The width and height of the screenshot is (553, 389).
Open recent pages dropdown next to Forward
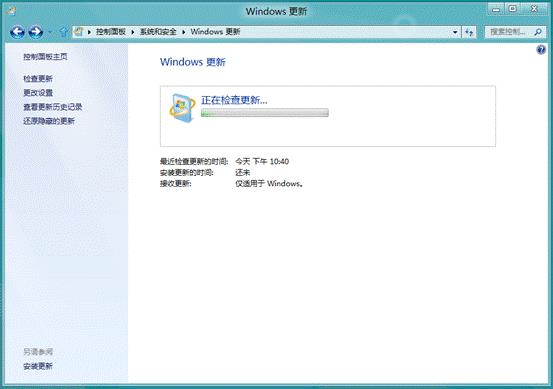click(50, 32)
